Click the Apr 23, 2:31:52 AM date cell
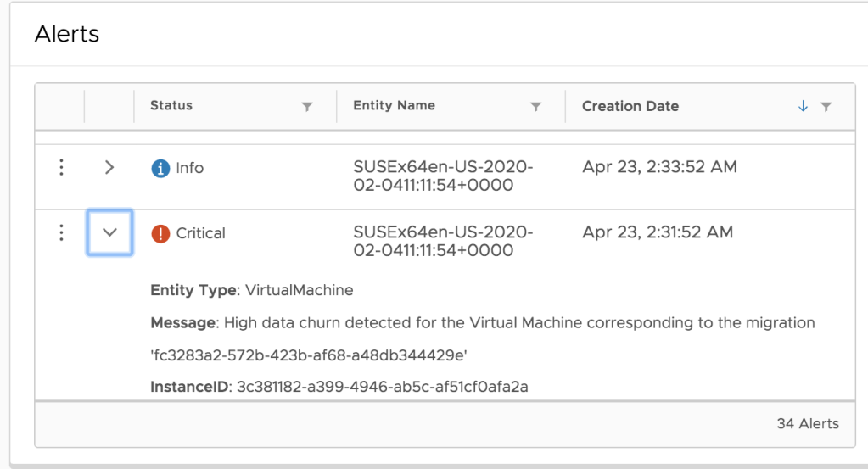Viewport: 868px width, 469px height. (659, 232)
